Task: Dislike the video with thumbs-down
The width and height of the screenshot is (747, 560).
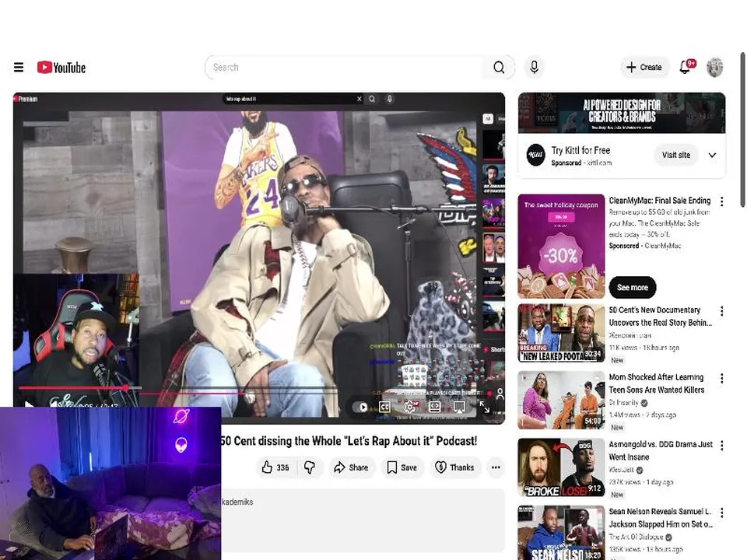Action: [310, 467]
